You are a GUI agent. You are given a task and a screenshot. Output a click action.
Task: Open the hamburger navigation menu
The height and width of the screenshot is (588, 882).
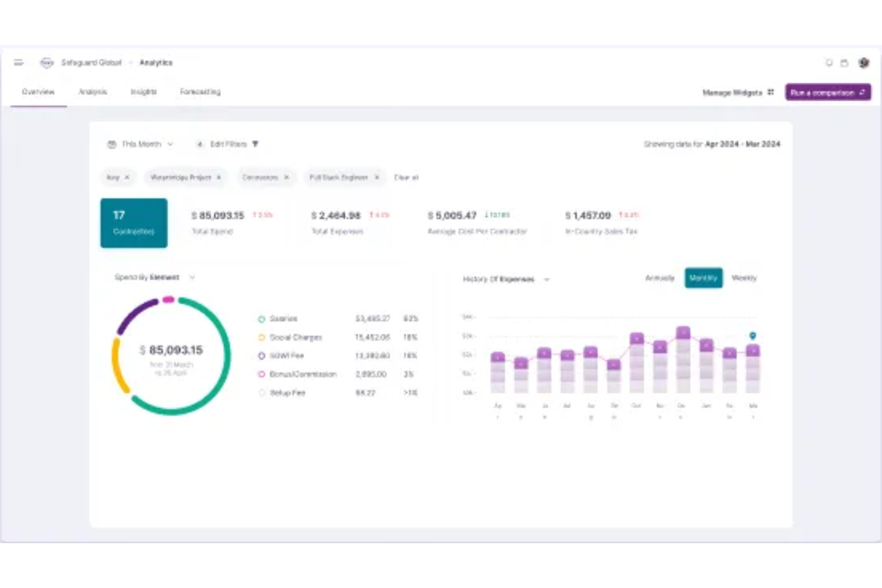point(18,63)
